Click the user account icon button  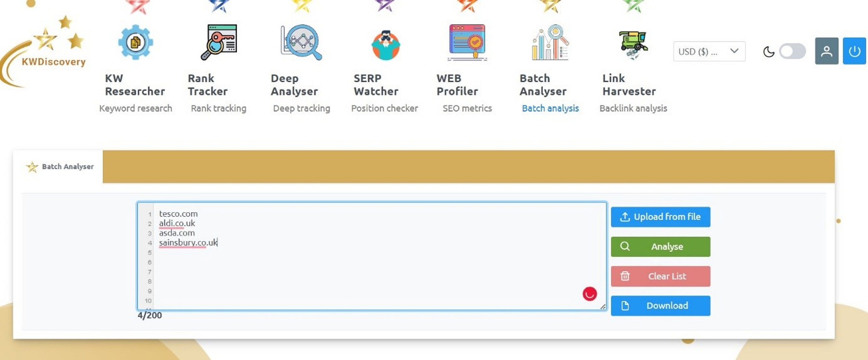click(x=827, y=51)
